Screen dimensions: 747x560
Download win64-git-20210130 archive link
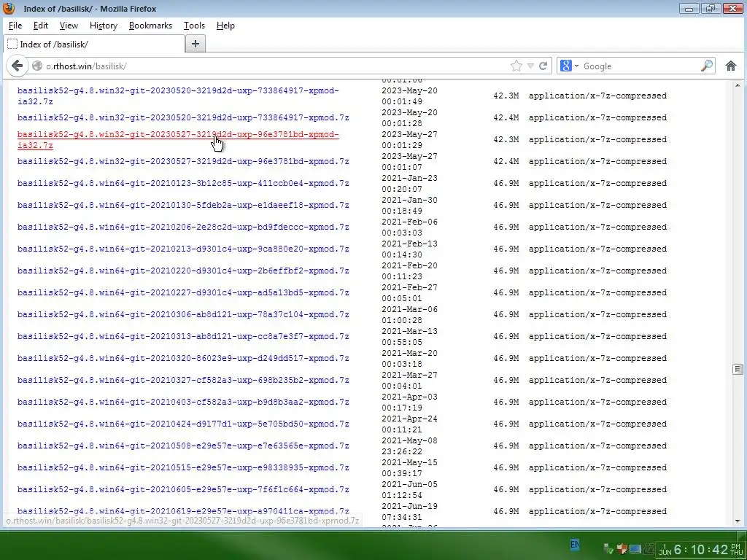(x=183, y=205)
